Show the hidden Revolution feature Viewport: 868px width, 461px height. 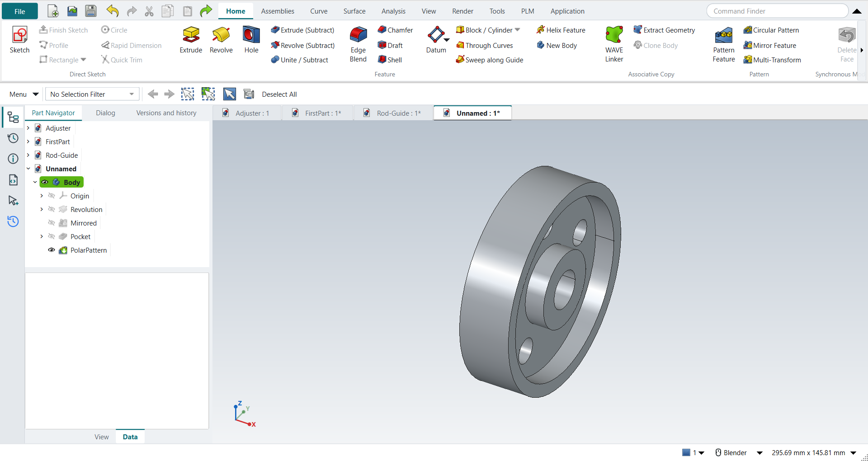pyautogui.click(x=52, y=209)
